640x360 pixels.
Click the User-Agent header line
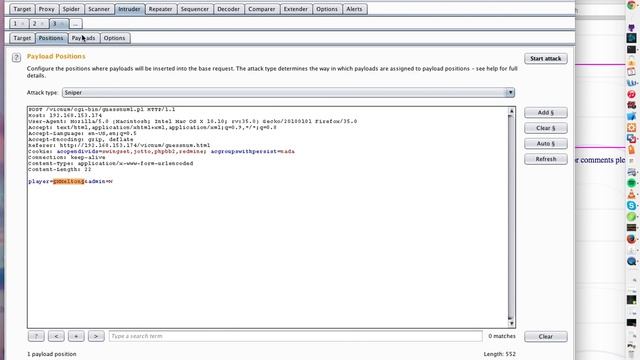[x=193, y=121]
